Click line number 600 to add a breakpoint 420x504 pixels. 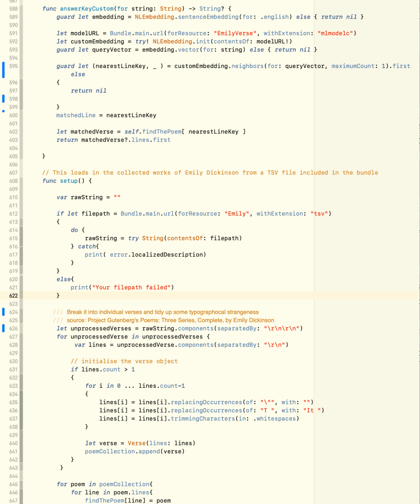pos(13,115)
